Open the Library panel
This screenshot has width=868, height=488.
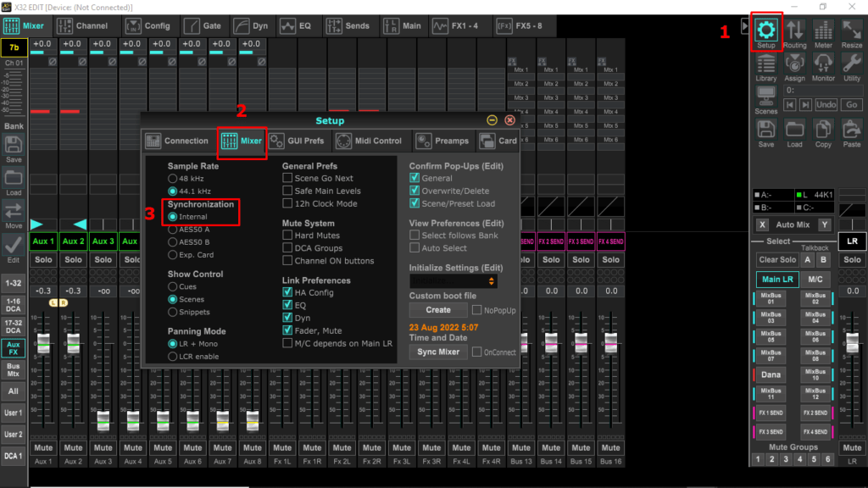pos(765,65)
